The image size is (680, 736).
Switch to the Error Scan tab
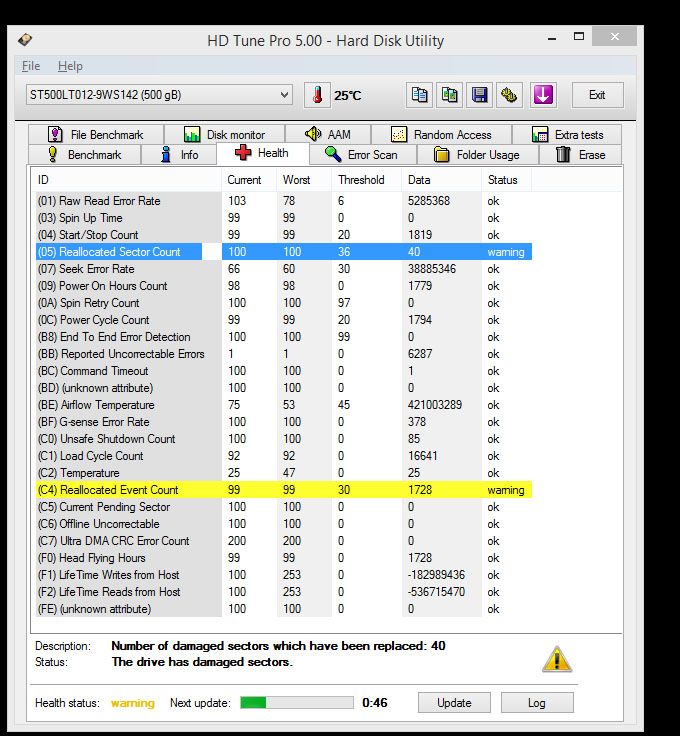(x=363, y=154)
